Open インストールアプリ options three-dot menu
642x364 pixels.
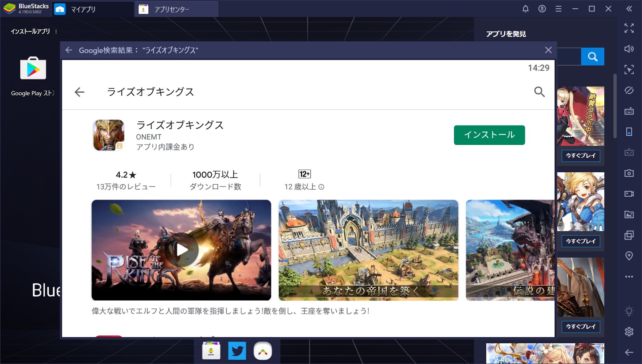pyautogui.click(x=56, y=31)
